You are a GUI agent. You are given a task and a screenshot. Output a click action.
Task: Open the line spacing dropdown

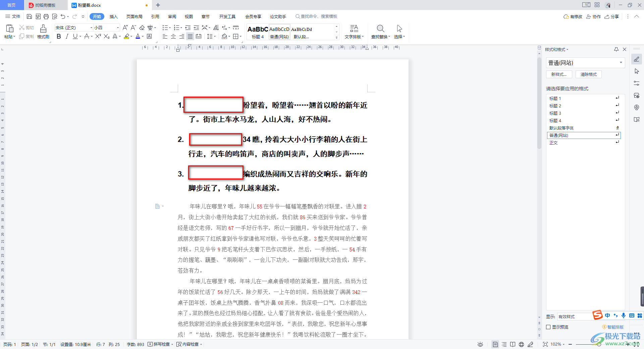(x=214, y=36)
